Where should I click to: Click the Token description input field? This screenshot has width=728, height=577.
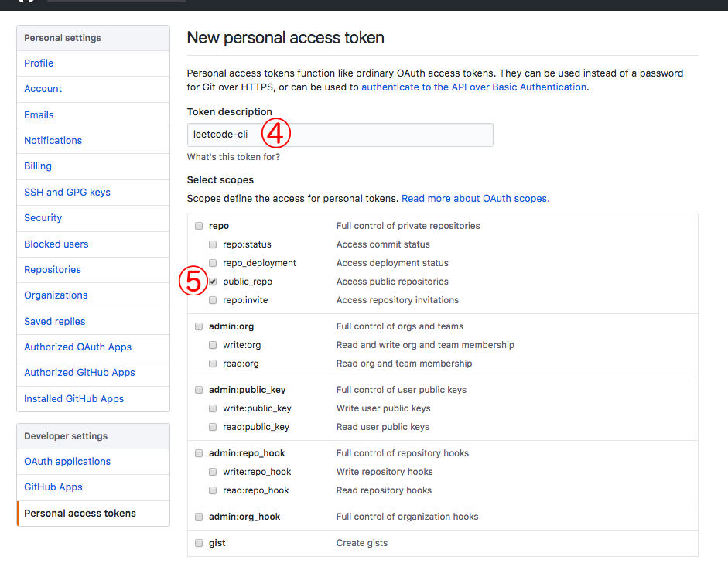(340, 135)
